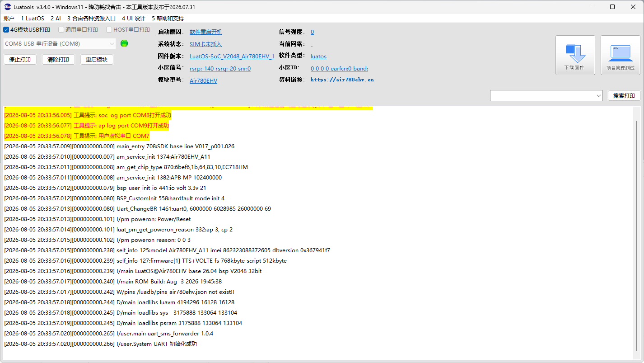This screenshot has width=644, height=363.
Task: Open the 1 LuatOS menu
Action: (33, 19)
